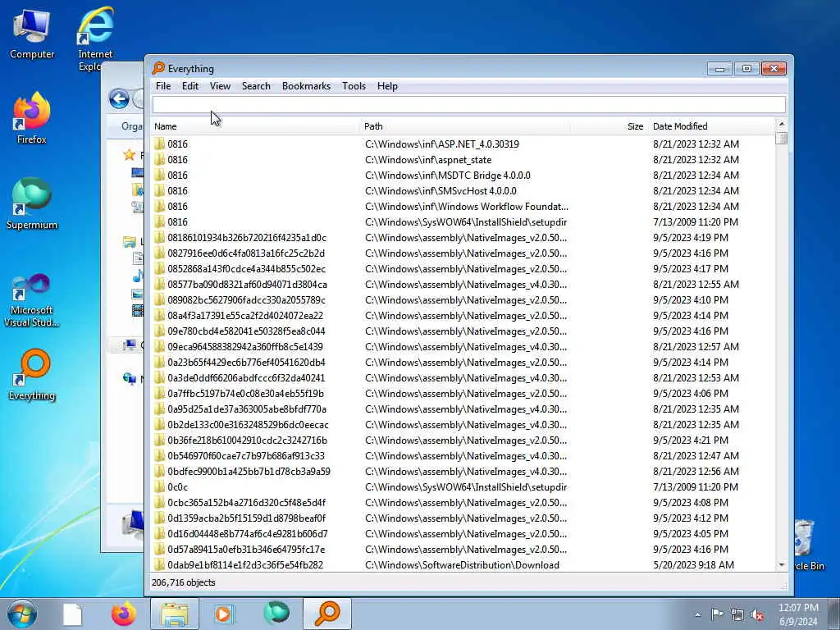The height and width of the screenshot is (630, 840).
Task: Switch to Windows Explorer in the taskbar
Action: pyautogui.click(x=175, y=614)
